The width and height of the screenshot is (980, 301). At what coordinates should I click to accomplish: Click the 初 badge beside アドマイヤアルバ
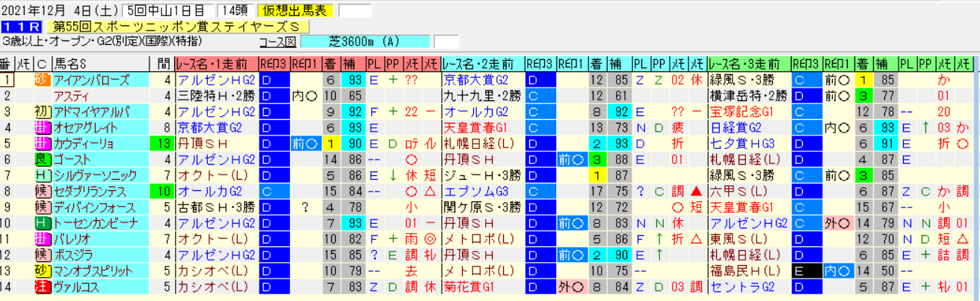click(x=42, y=111)
